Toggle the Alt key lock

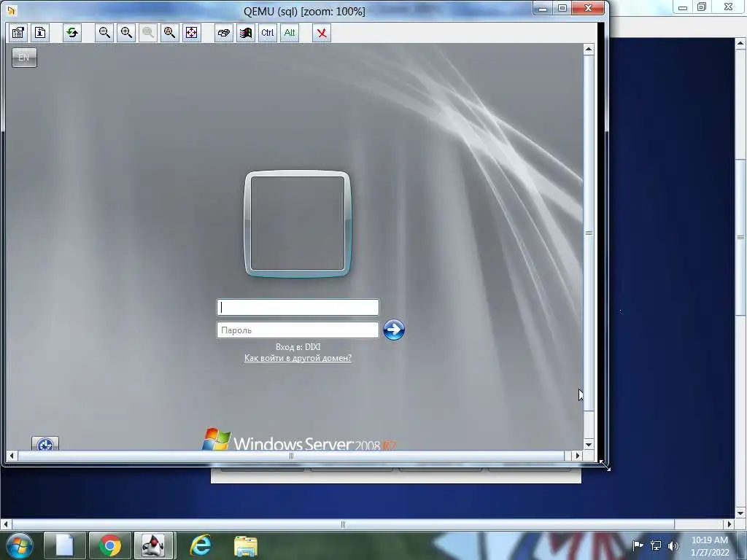click(290, 33)
